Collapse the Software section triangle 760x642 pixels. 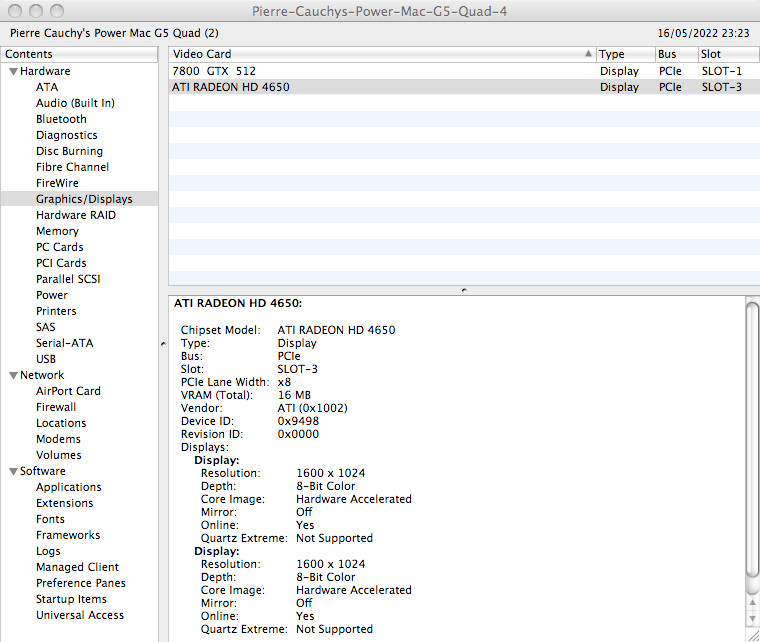(14, 471)
